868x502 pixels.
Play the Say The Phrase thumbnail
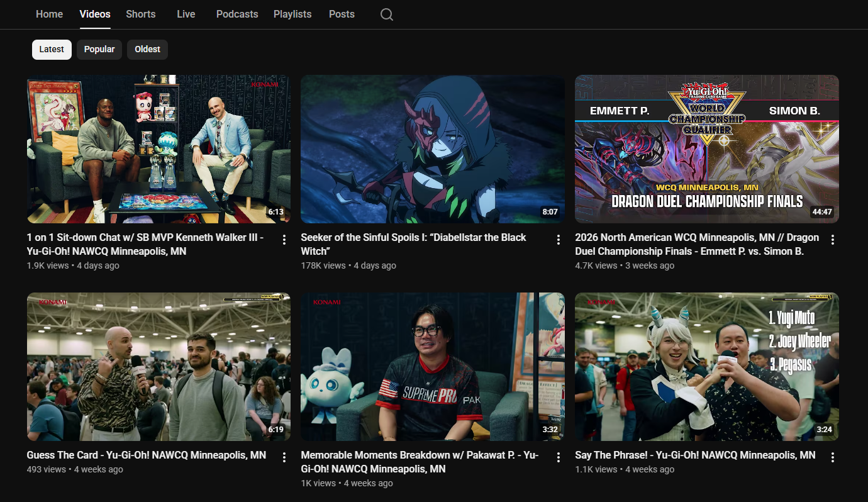[x=707, y=367]
